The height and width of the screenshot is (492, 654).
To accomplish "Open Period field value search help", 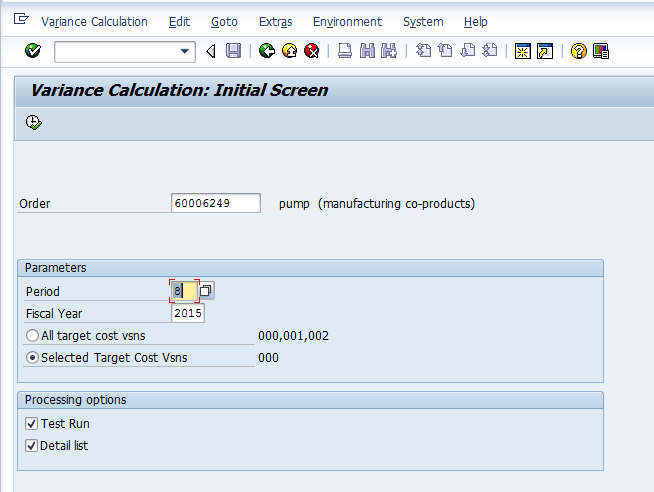I will (x=205, y=291).
